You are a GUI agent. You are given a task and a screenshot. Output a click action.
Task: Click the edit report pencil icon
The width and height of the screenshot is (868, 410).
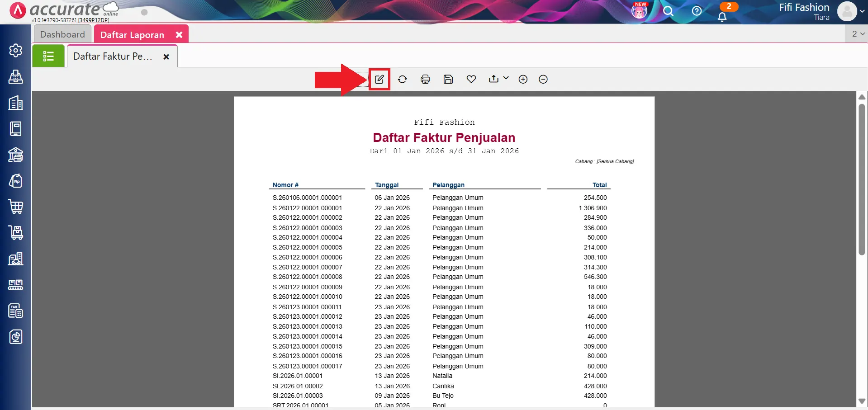point(379,80)
